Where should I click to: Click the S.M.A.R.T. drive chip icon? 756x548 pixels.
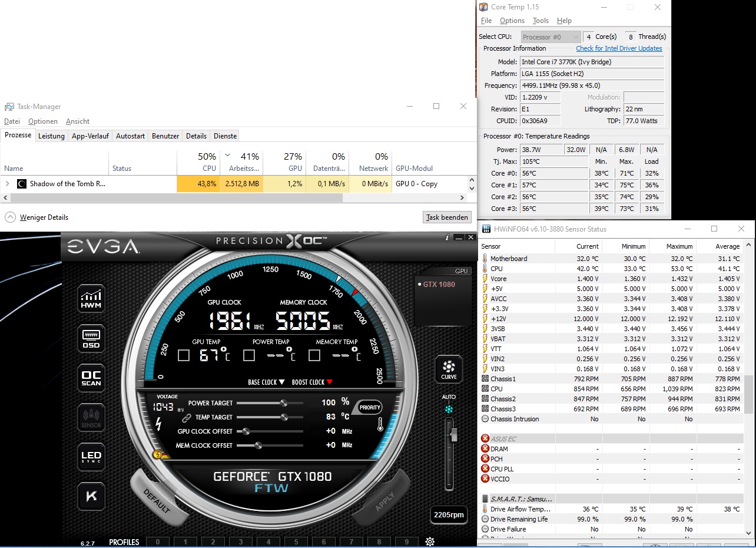tap(485, 499)
